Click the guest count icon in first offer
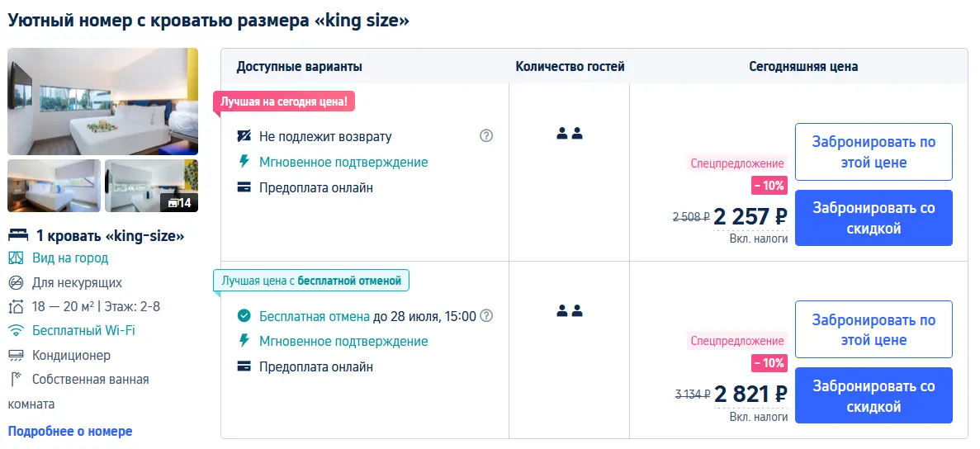Viewport: 980px width, 449px height. 570,133
